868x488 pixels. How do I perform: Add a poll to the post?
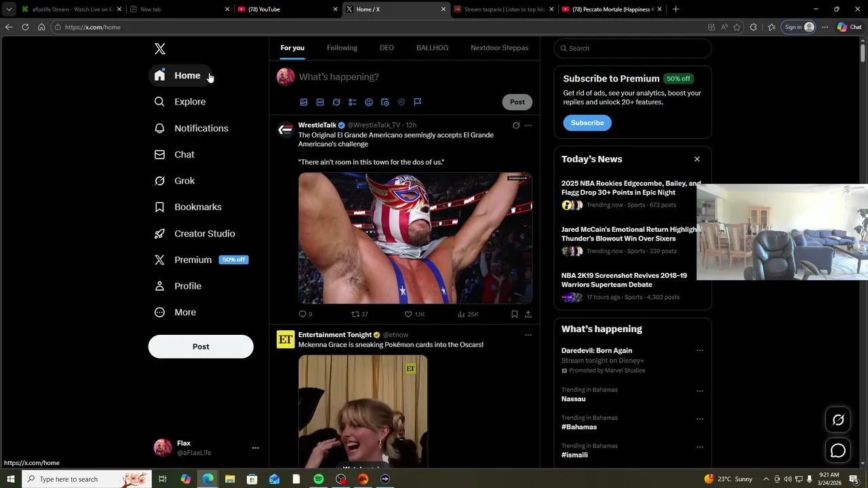click(353, 102)
